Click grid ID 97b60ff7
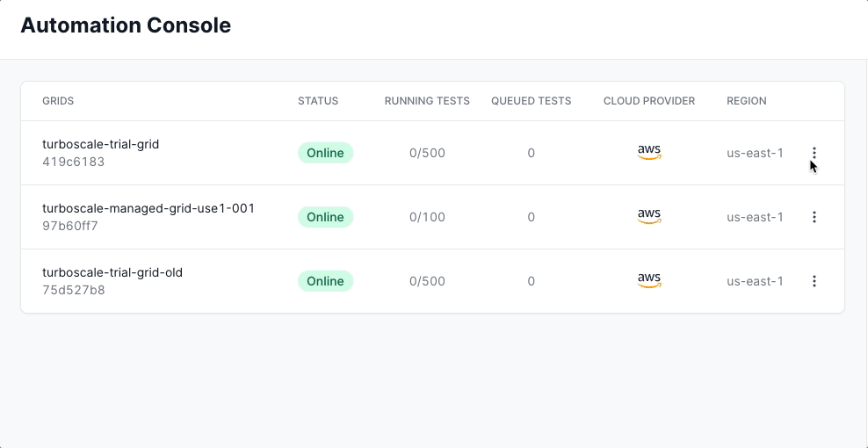Screen dimensions: 868x448 70,226
